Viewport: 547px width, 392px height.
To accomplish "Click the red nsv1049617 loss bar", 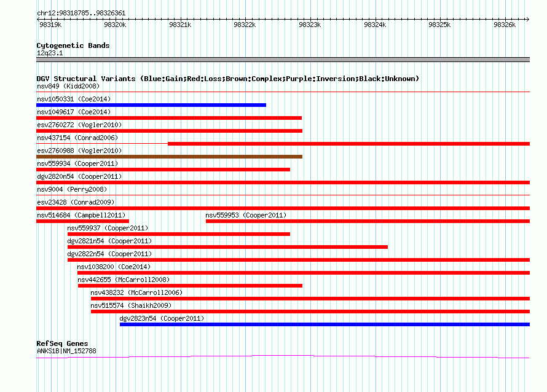I will tap(169, 118).
